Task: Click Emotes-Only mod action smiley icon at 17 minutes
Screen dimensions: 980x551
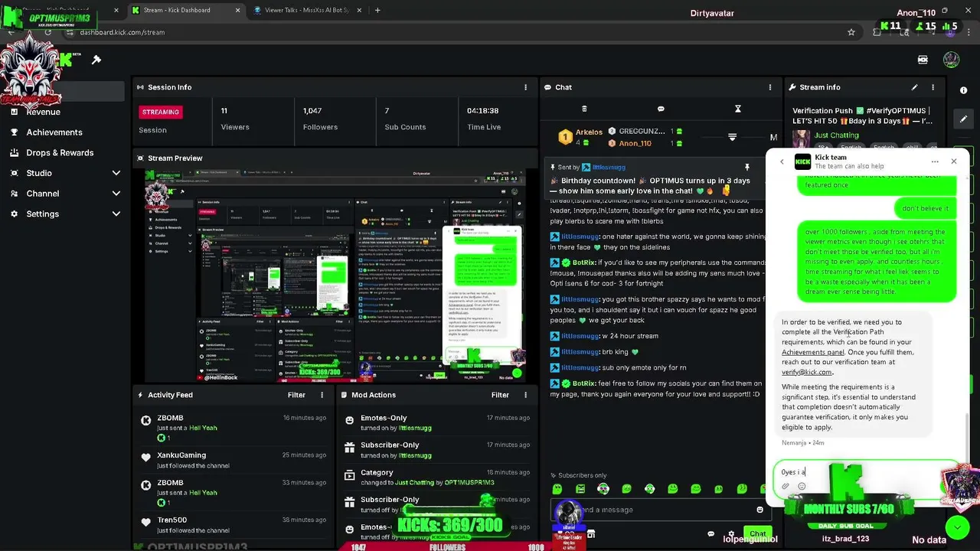Action: coord(349,420)
